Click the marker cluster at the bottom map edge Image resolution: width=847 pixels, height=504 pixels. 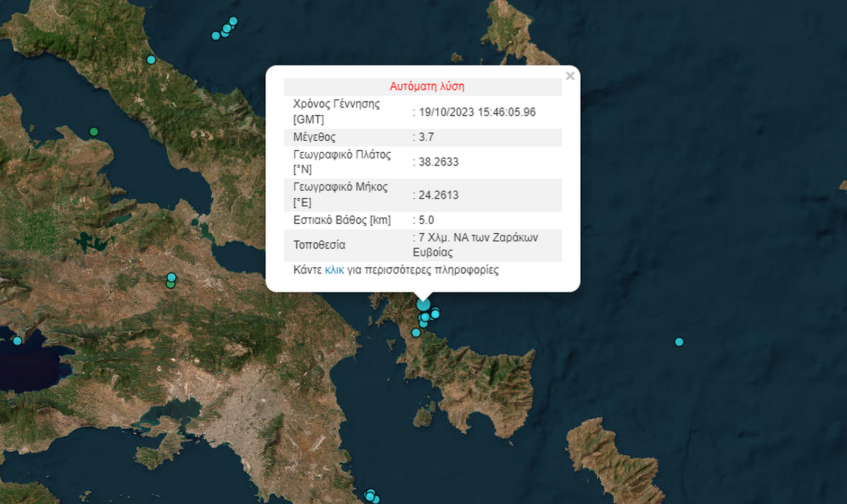tap(372, 496)
